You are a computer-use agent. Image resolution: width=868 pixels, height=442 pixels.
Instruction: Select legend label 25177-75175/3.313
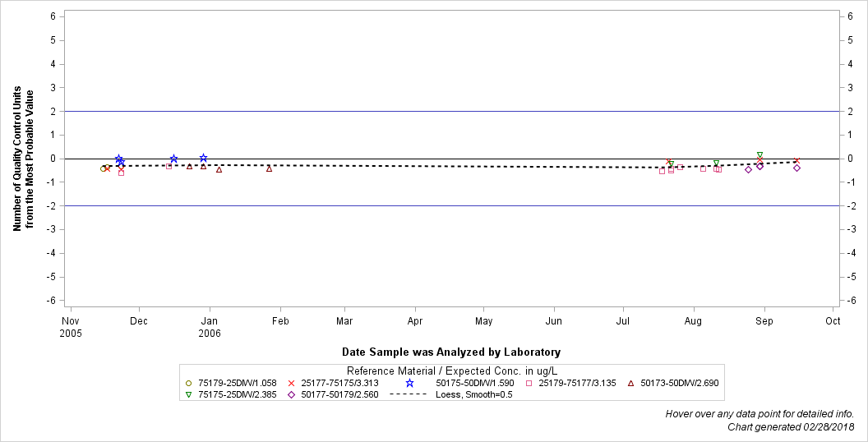pos(340,383)
